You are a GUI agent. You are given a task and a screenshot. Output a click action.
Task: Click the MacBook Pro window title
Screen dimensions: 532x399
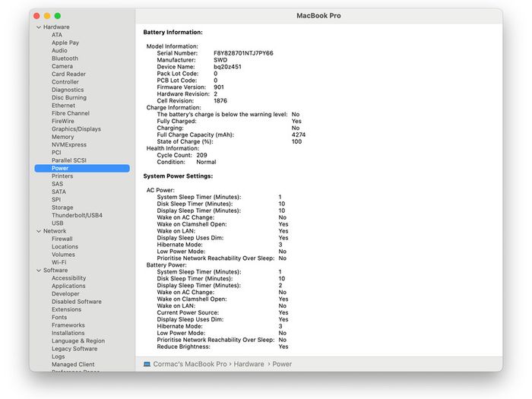click(x=318, y=16)
